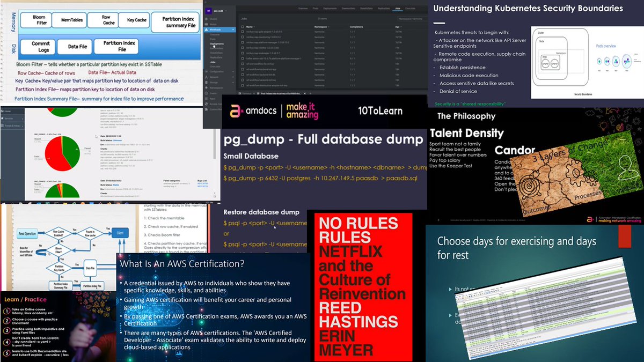Add a new terminal tab with plus
The width and height of the screenshot is (644, 362).
point(311,93)
